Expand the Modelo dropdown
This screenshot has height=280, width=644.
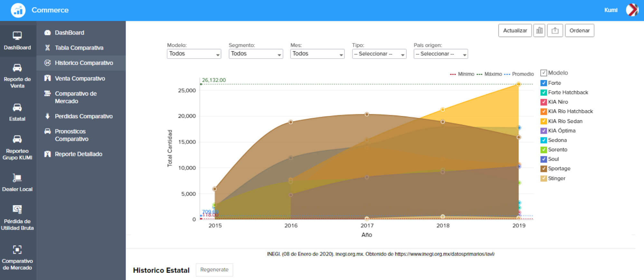pos(194,54)
